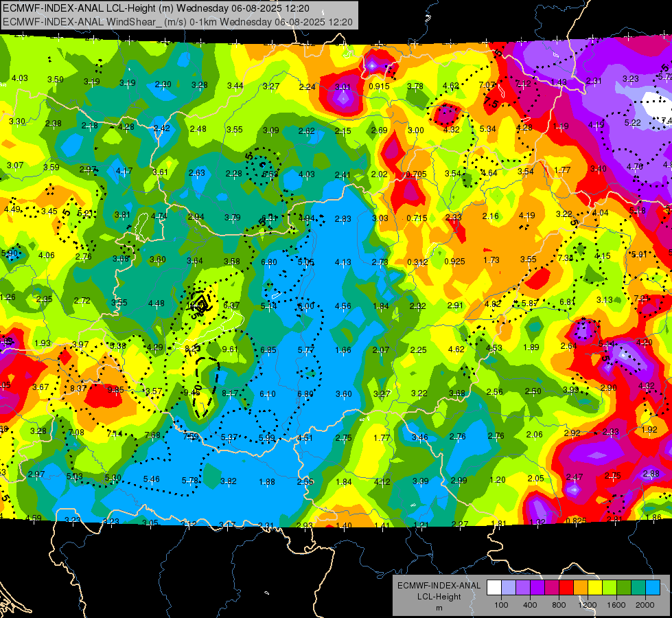Click the wind shear value '1.20'

(497, 479)
